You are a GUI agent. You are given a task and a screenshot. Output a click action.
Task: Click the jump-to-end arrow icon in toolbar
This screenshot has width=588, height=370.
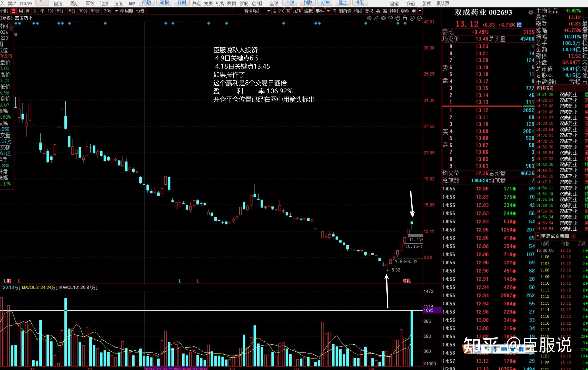tap(414, 11)
